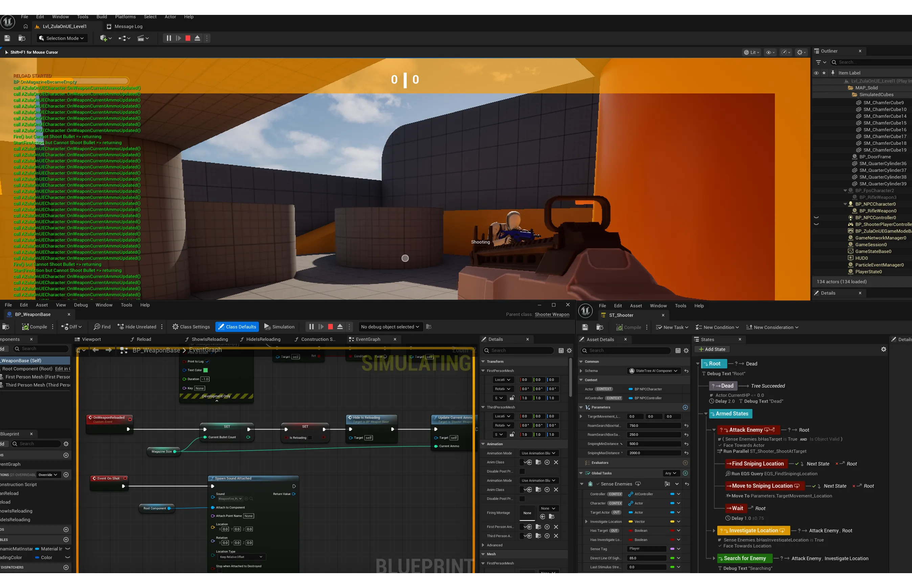Select the Find Sniping Location state
The image size is (912, 588).
pos(757,464)
